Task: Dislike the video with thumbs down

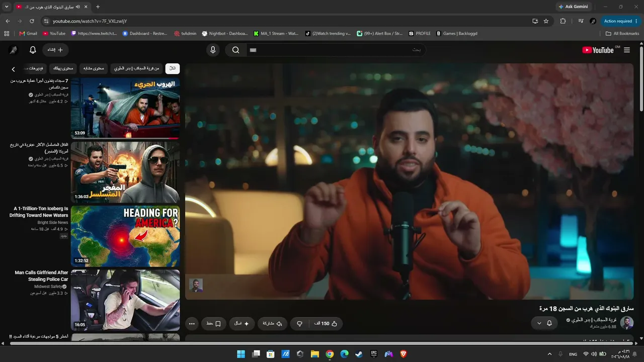Action: click(300, 324)
